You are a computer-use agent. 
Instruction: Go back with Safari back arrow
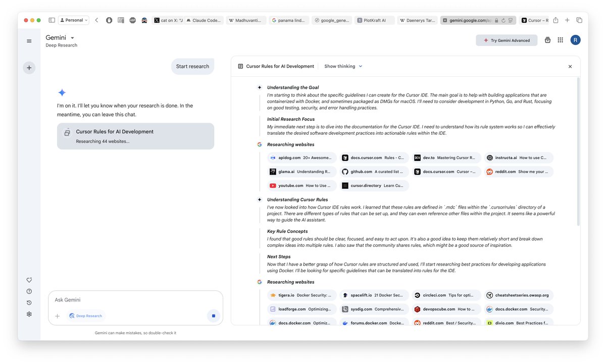pyautogui.click(x=96, y=20)
